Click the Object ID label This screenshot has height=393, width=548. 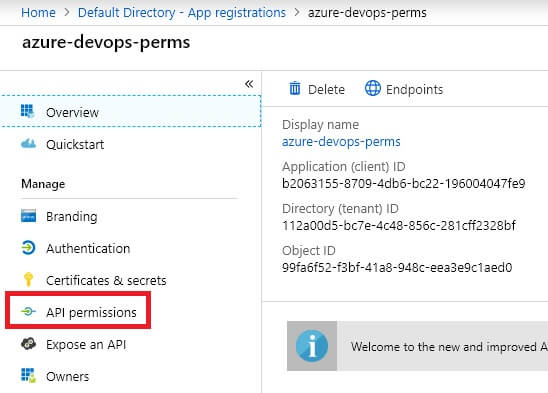(309, 250)
